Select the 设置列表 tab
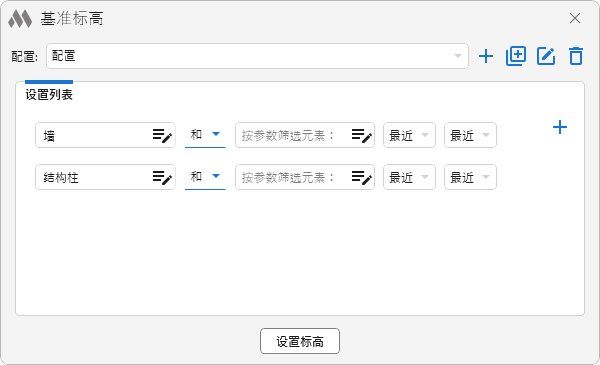The image size is (600, 365). (x=49, y=95)
